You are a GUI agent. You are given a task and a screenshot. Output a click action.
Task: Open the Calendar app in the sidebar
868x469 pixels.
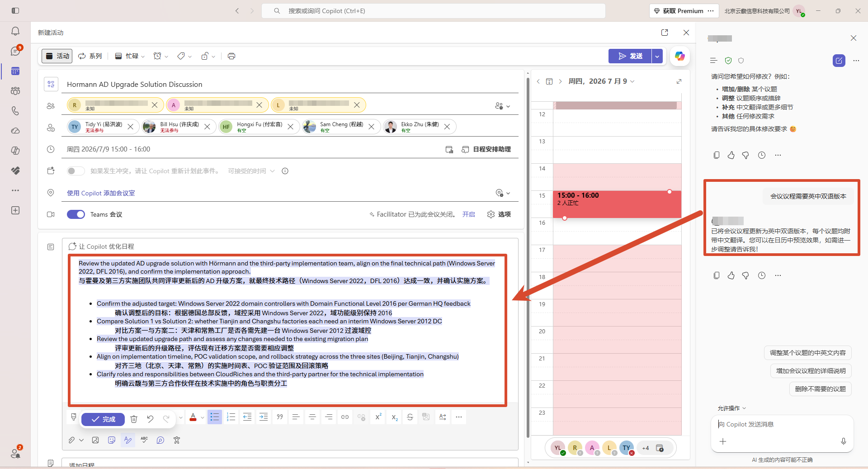15,71
